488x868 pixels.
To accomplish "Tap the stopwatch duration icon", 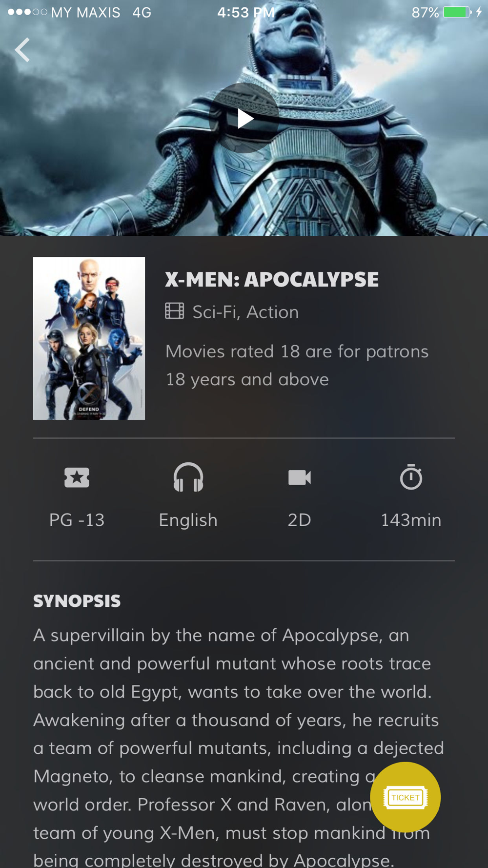I will 411,477.
